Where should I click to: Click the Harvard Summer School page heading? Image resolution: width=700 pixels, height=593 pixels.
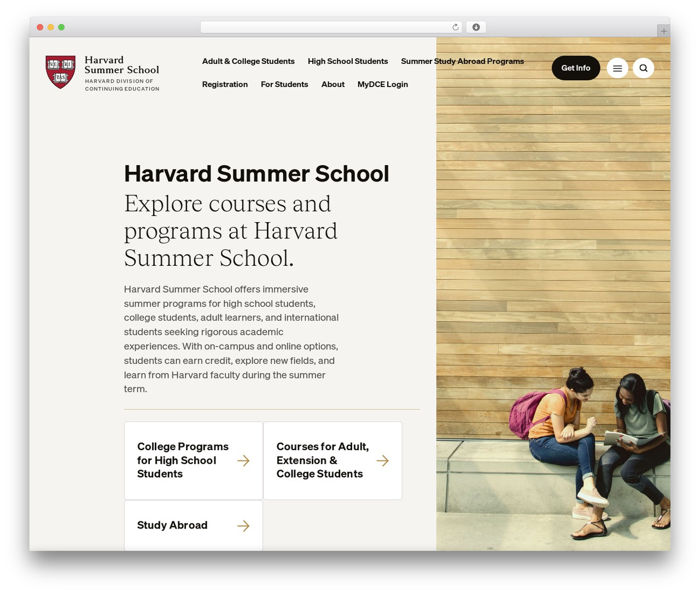pyautogui.click(x=256, y=174)
